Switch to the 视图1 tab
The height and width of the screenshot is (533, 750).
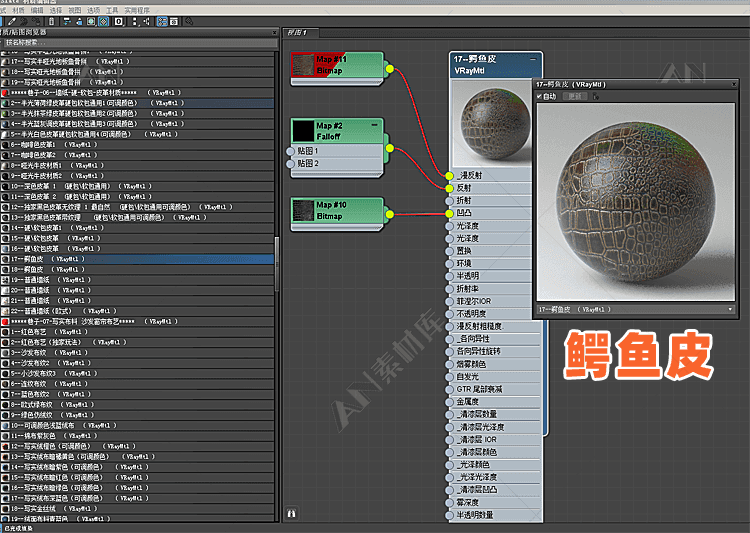[x=297, y=32]
